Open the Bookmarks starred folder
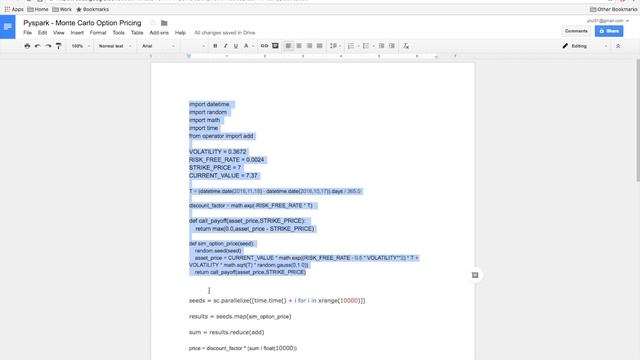This screenshot has height=360, width=640. coord(92,9)
